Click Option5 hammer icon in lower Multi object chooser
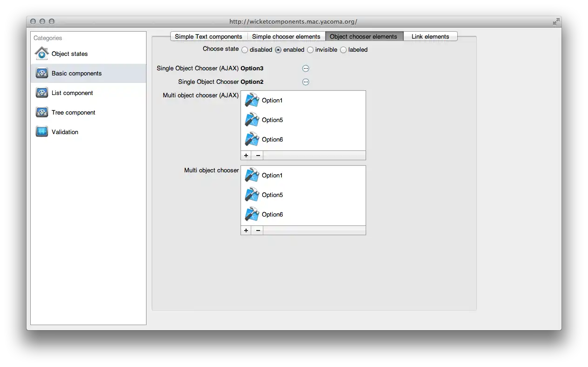The image size is (588, 367). [x=252, y=195]
